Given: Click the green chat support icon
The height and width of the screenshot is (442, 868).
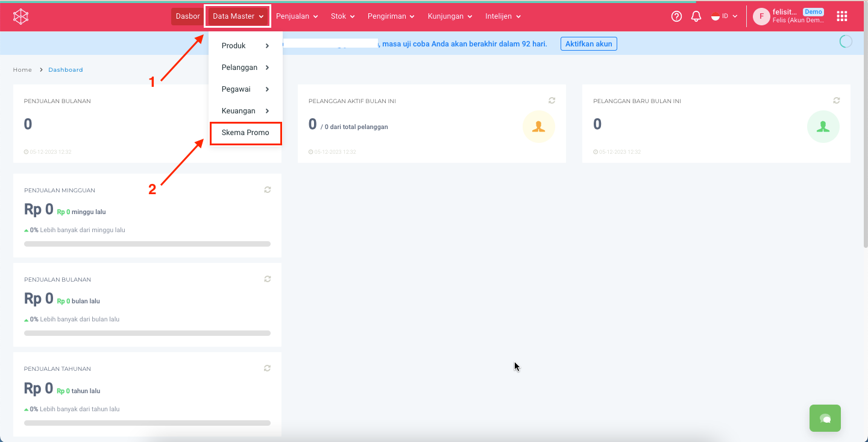Looking at the screenshot, I should (x=825, y=418).
